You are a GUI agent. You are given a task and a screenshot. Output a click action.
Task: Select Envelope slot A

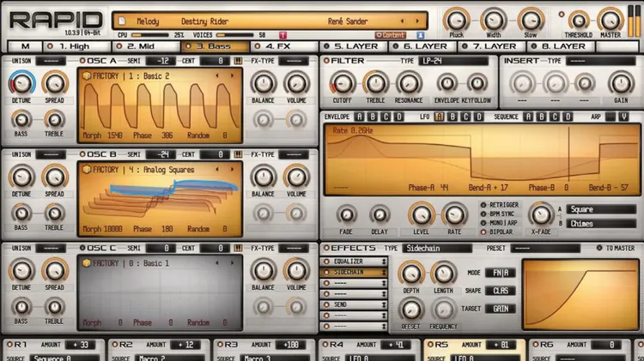click(360, 117)
